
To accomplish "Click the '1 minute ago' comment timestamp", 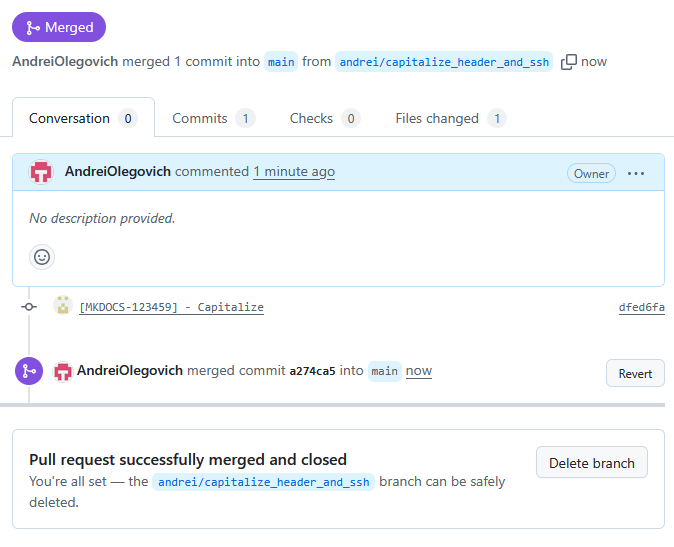I will click(294, 171).
